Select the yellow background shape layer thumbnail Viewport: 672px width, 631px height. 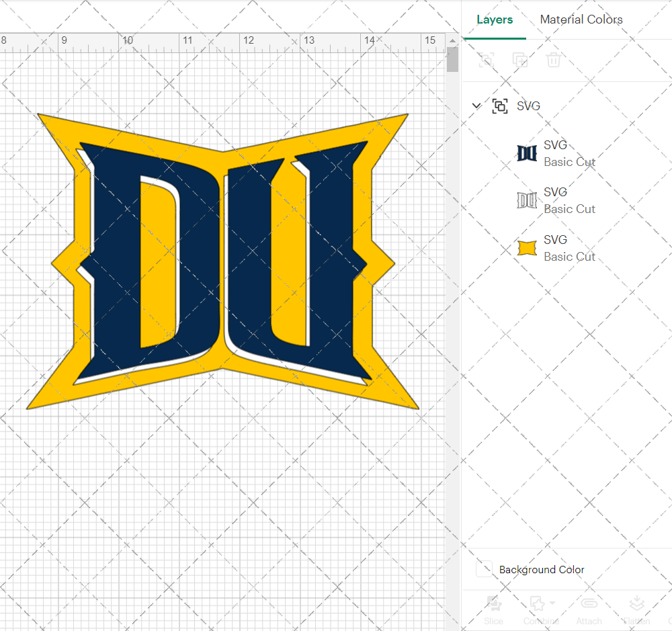click(527, 248)
